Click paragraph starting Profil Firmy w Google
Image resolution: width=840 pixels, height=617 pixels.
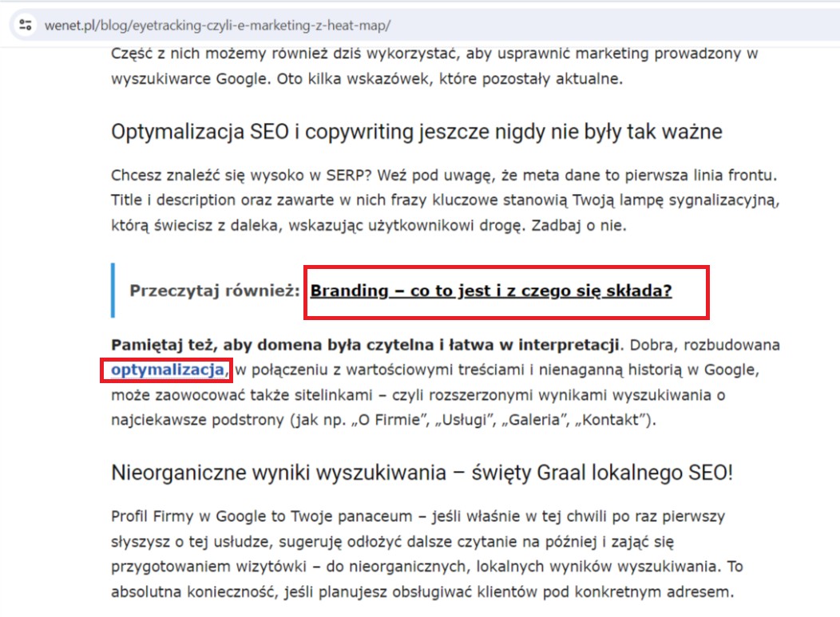[x=427, y=554]
